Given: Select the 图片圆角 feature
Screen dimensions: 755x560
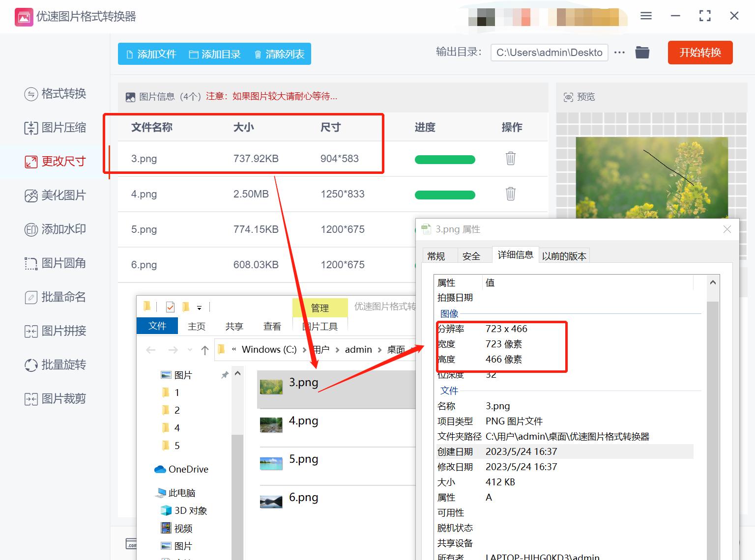Looking at the screenshot, I should coord(55,263).
